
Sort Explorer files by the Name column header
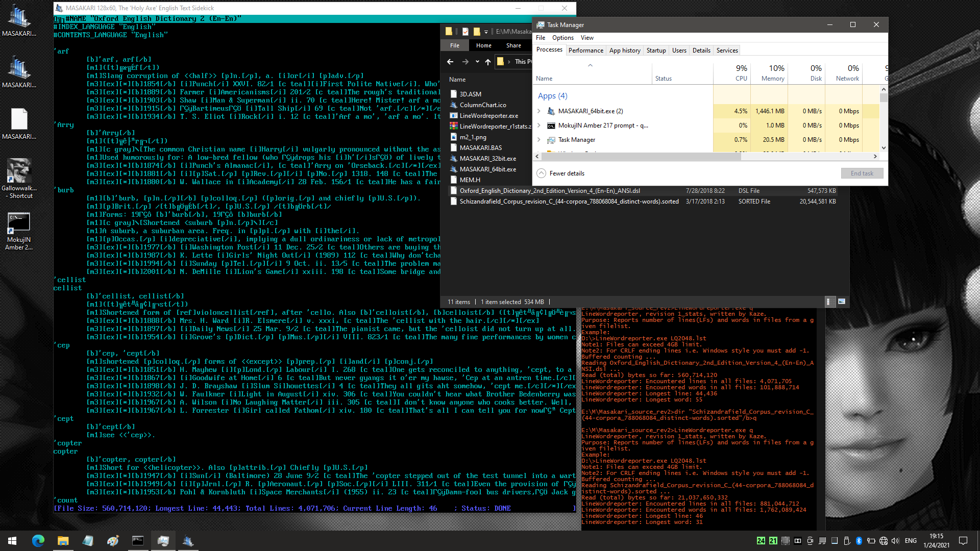coord(457,80)
